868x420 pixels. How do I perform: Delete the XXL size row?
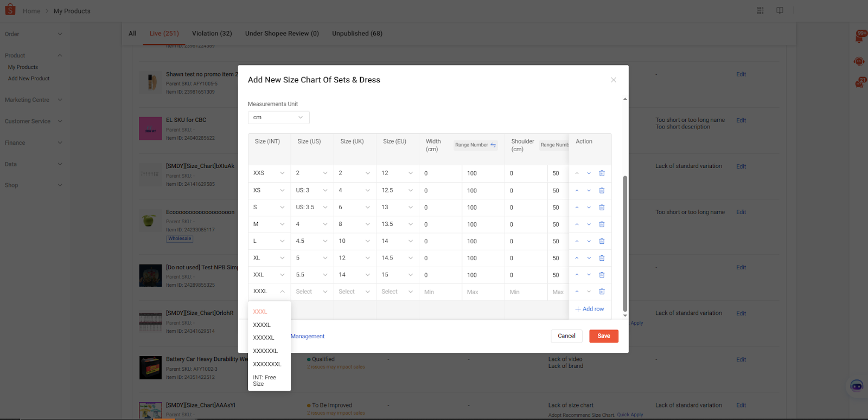(602, 275)
